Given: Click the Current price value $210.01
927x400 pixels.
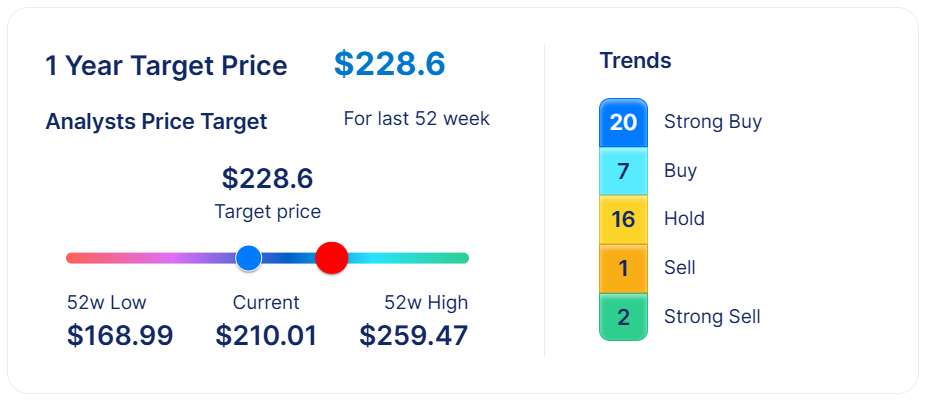Looking at the screenshot, I should 266,335.
